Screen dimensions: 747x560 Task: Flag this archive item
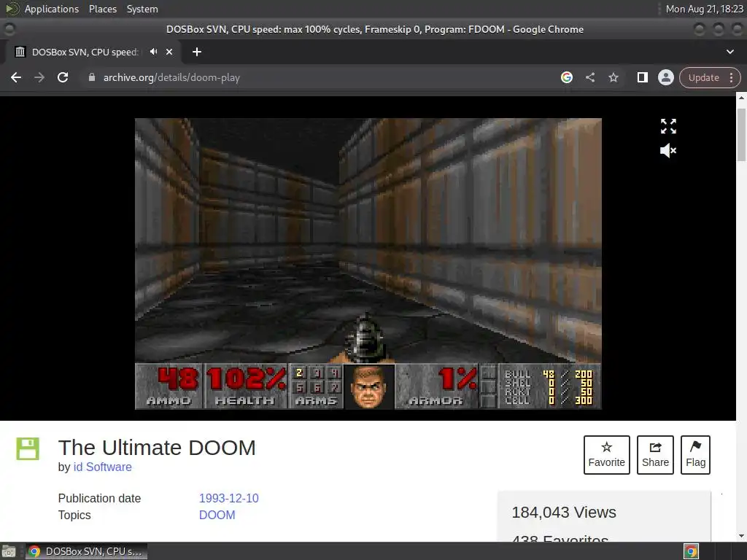[x=695, y=455]
